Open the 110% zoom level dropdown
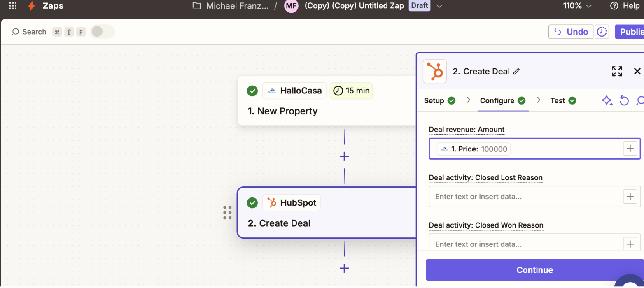This screenshot has height=288, width=644. 577,6
